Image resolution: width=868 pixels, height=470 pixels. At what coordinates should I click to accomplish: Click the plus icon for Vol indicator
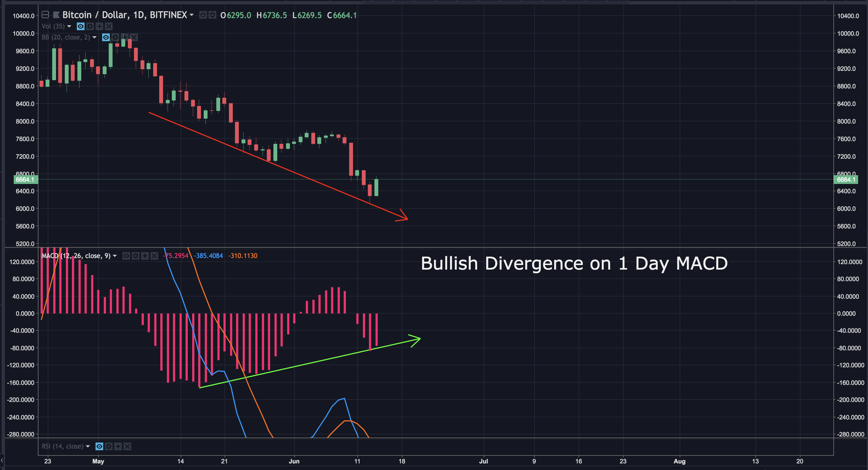(x=99, y=26)
